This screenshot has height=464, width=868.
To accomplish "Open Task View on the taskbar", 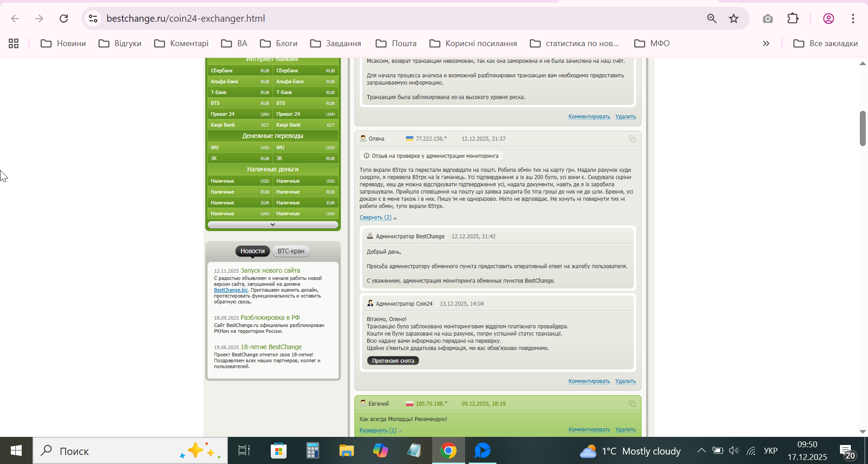I will pyautogui.click(x=244, y=451).
